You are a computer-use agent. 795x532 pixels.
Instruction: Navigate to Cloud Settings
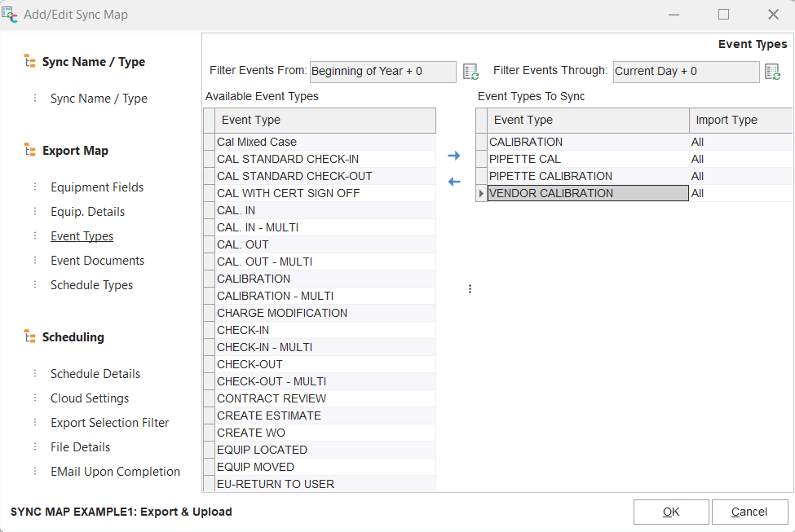pyautogui.click(x=90, y=398)
